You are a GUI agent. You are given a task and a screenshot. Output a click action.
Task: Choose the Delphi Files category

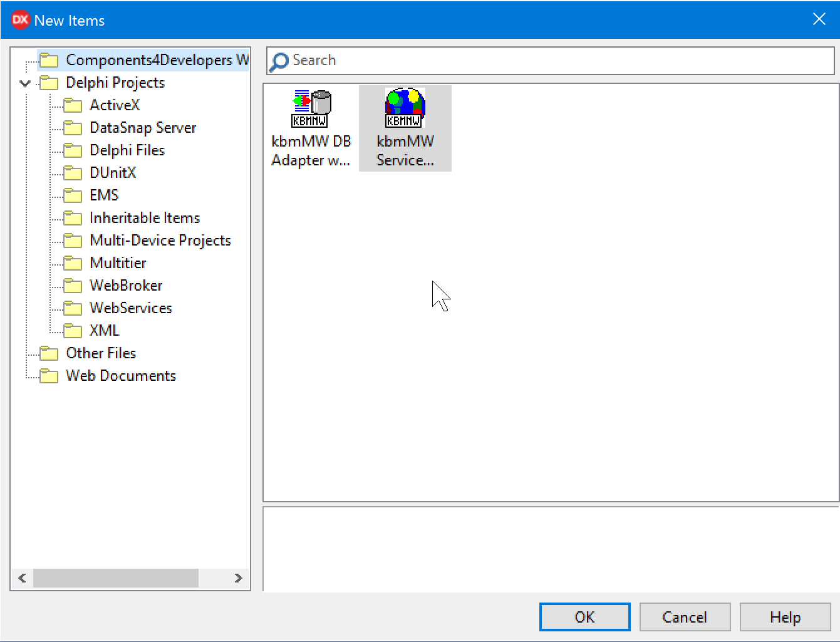(127, 150)
